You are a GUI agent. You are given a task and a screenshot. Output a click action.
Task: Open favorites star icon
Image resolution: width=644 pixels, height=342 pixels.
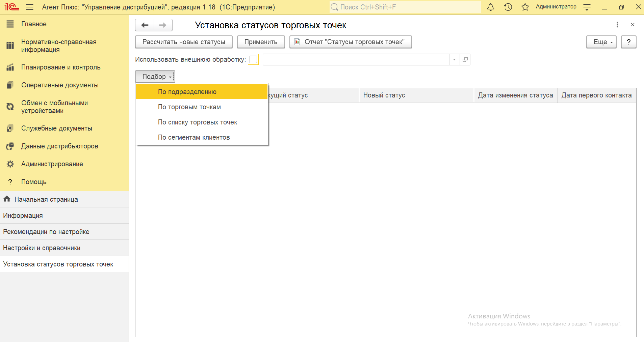coord(525,7)
